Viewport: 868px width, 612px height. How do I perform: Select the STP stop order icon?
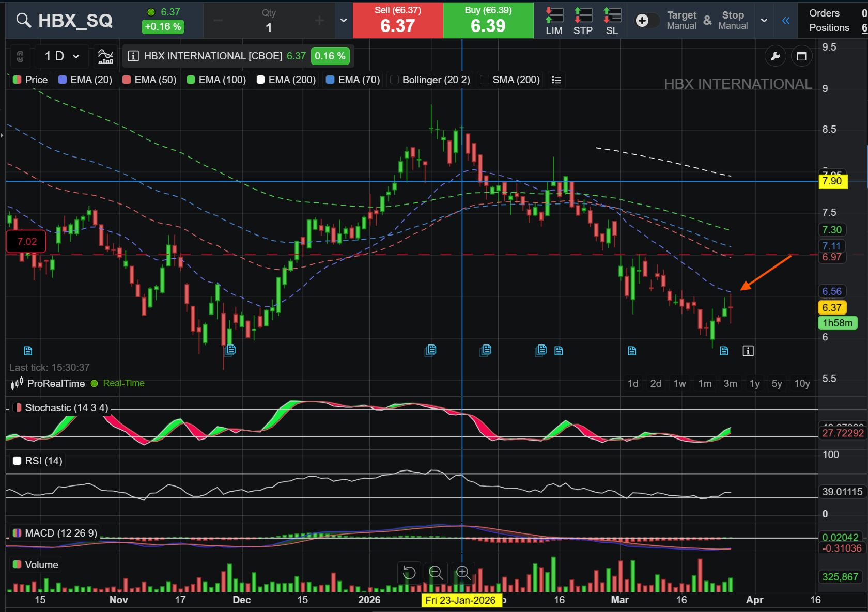pos(583,21)
